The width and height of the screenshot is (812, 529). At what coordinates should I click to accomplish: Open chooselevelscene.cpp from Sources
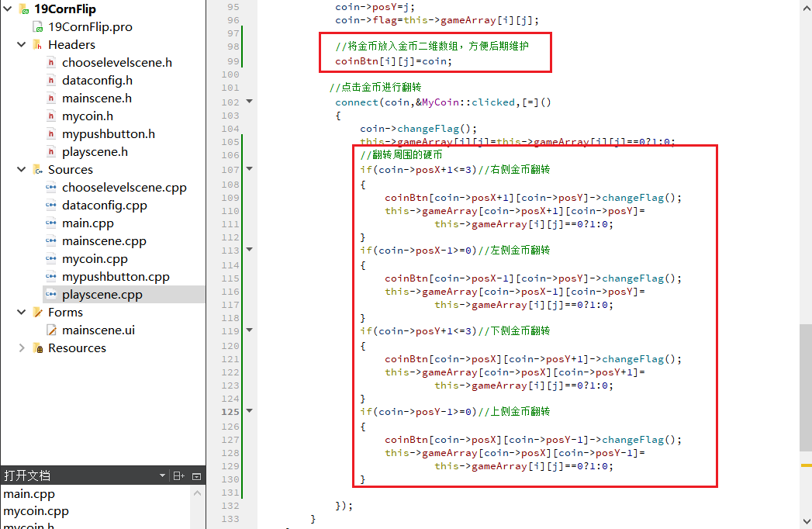coord(124,188)
